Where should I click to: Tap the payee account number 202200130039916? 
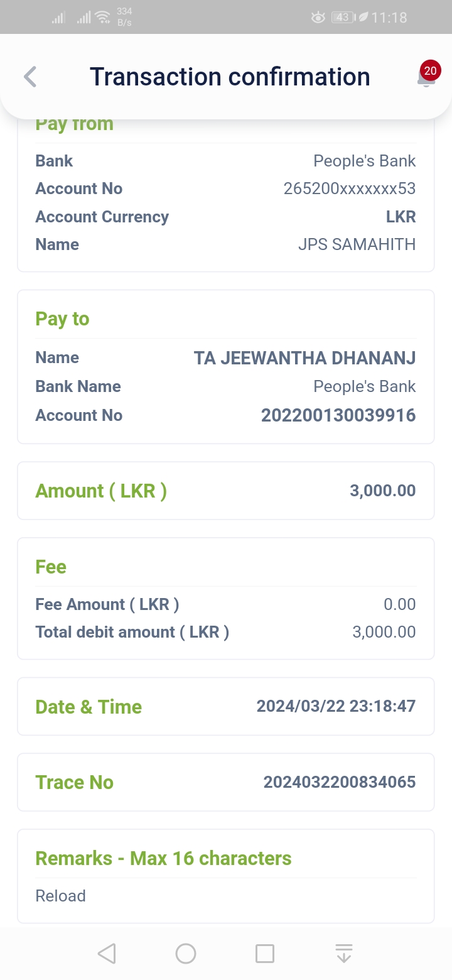338,415
